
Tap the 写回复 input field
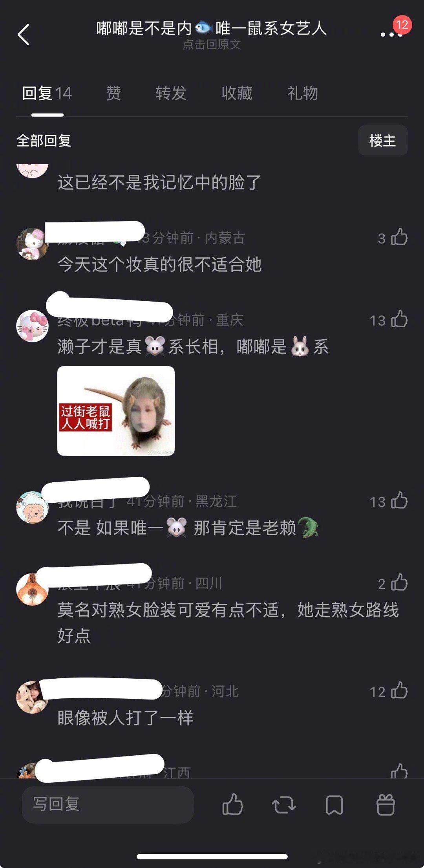coord(108,804)
